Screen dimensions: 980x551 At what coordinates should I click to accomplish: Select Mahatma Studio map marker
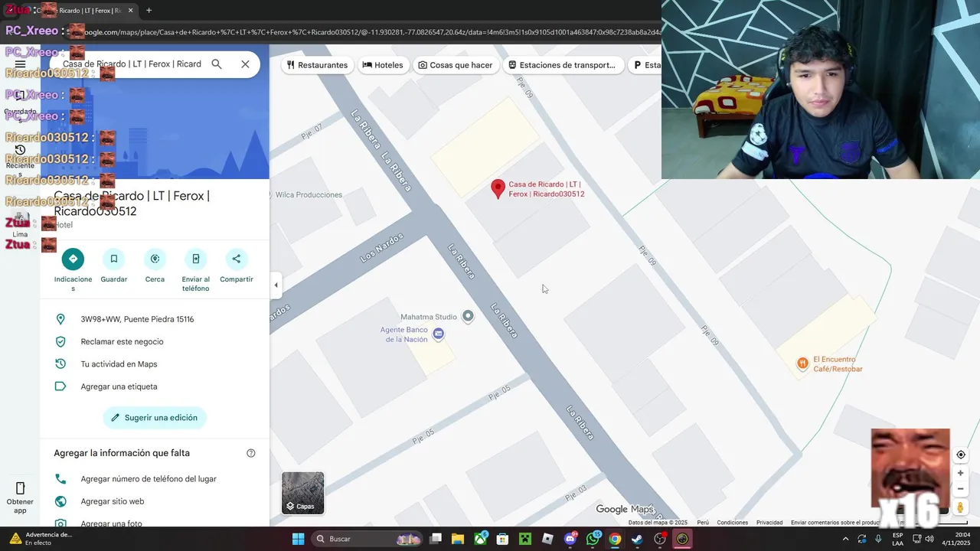[468, 316]
